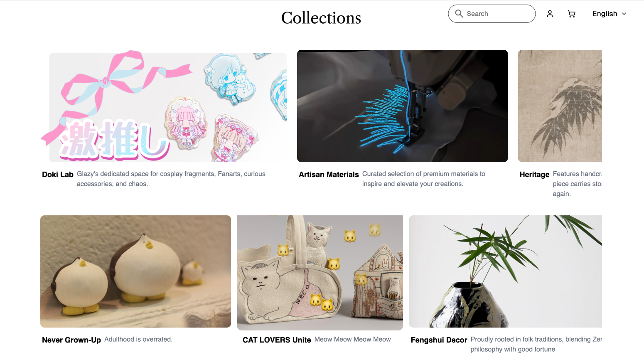Open the Fengshui Decor vase image
The height and width of the screenshot is (360, 644).
tap(505, 271)
